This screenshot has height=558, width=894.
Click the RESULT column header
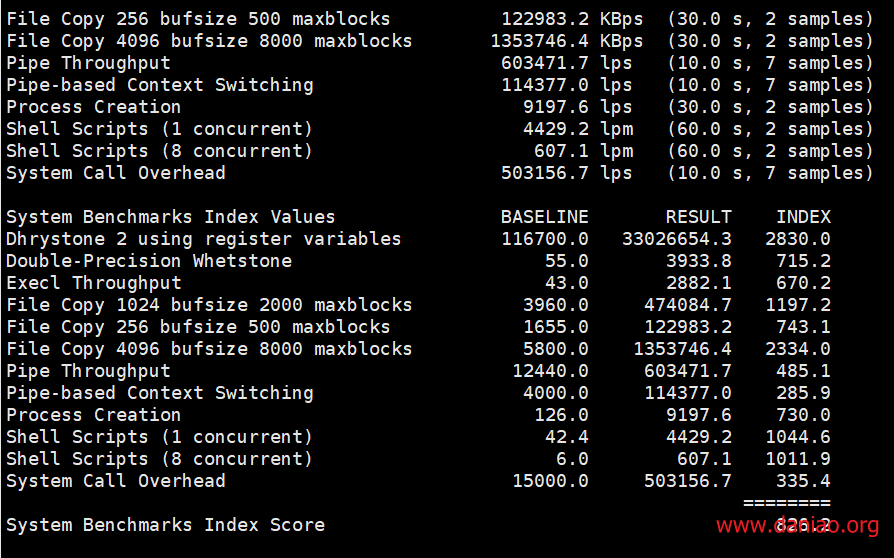click(698, 217)
